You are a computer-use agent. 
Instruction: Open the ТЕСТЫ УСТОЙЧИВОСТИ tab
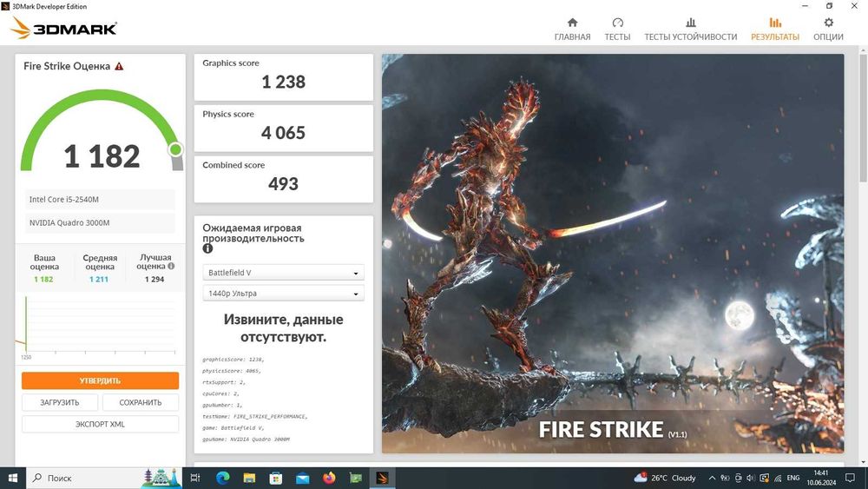pyautogui.click(x=690, y=30)
